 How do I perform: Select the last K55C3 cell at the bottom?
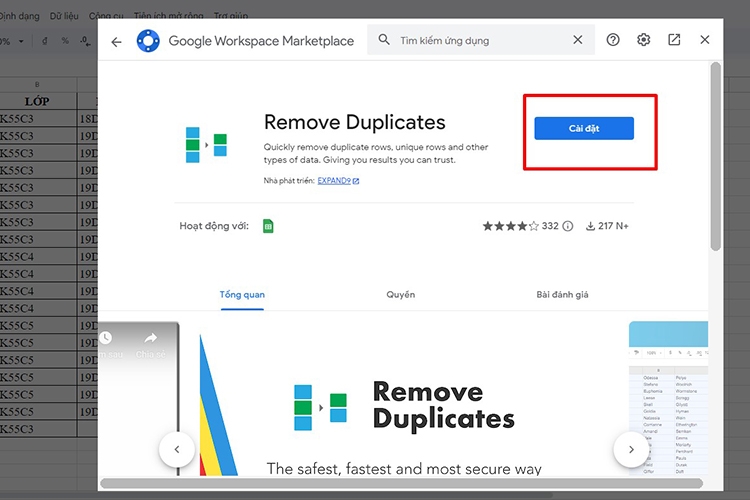(37, 429)
